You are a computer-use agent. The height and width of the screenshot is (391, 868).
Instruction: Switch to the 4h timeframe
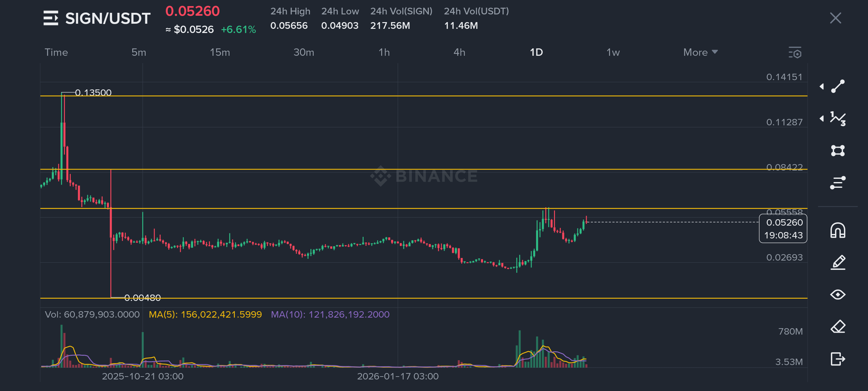(x=459, y=52)
